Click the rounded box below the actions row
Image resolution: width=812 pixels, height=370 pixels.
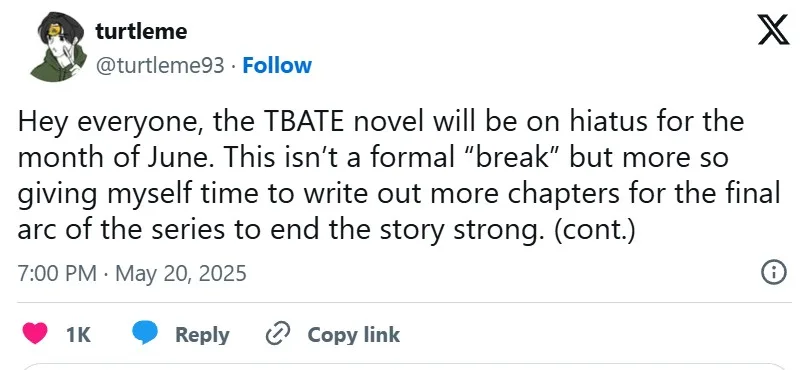(x=405, y=366)
